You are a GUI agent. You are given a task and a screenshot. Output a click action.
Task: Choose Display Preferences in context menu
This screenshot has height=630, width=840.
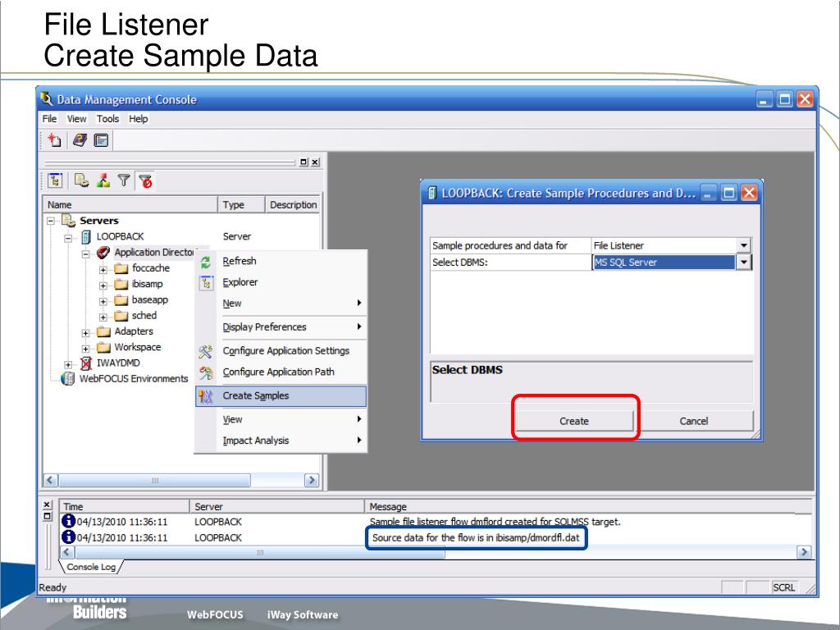click(281, 326)
